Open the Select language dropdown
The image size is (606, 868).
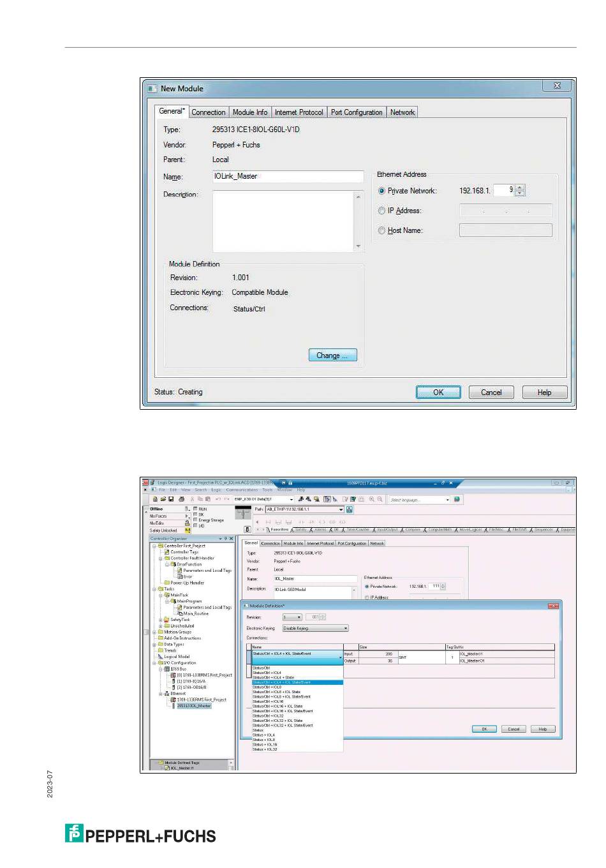(447, 499)
